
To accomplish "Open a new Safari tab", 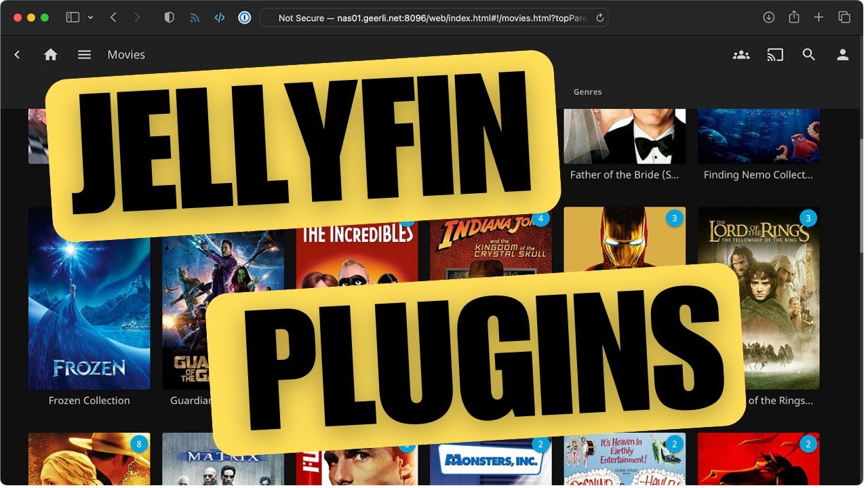I will click(x=818, y=18).
